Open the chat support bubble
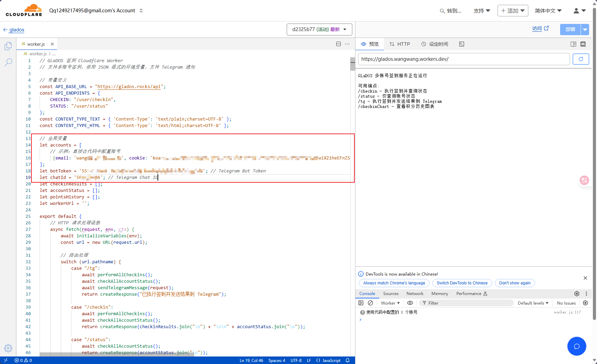 tap(576, 346)
